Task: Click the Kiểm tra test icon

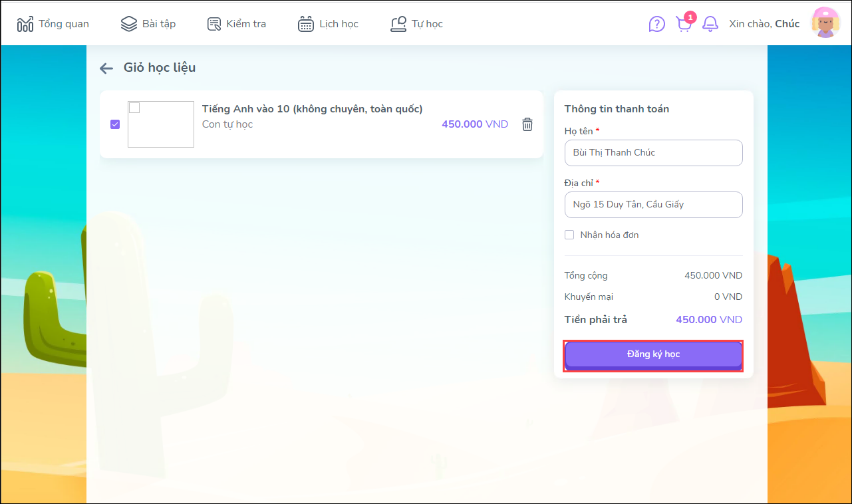Action: tap(214, 24)
